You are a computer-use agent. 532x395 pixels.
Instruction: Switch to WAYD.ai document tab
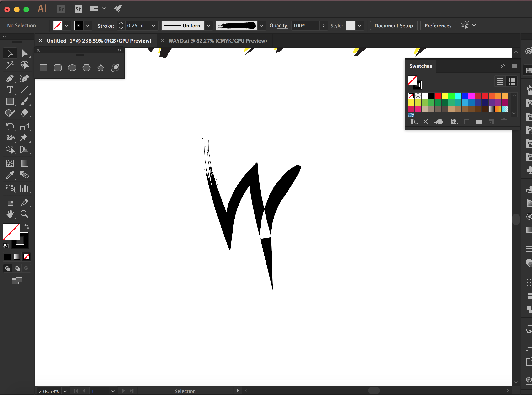point(217,41)
